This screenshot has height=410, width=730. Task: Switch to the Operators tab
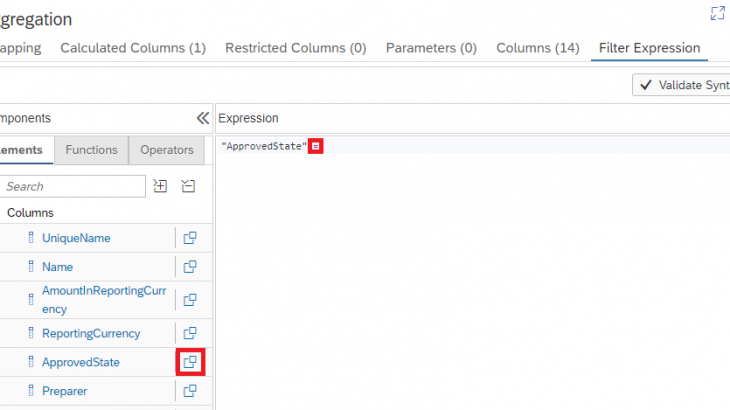tap(167, 150)
